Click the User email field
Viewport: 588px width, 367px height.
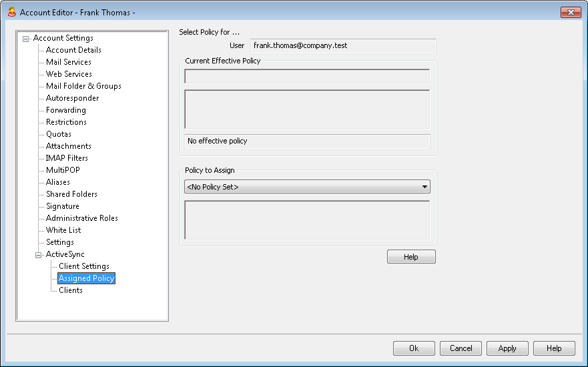tap(343, 46)
